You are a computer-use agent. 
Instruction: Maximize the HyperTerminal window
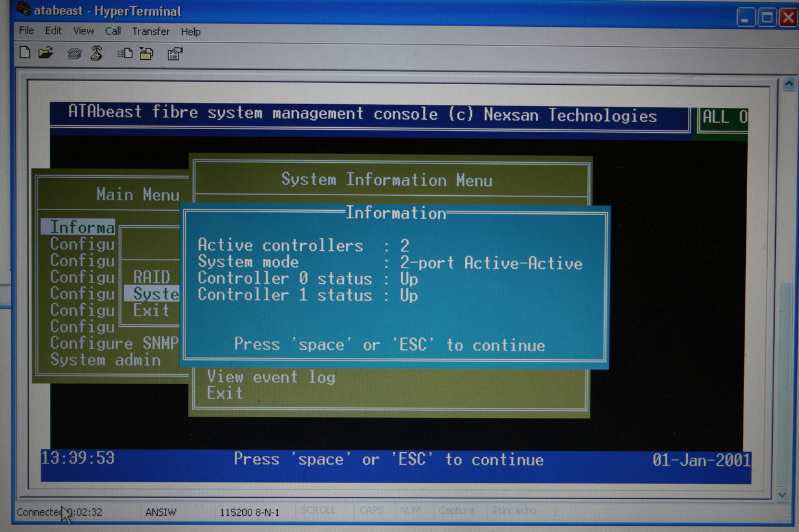[767, 17]
